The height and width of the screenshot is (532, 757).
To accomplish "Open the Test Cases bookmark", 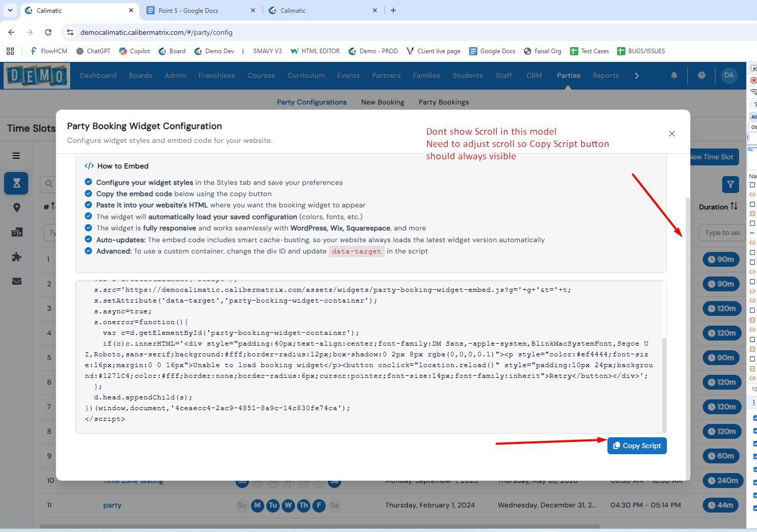I will click(590, 51).
